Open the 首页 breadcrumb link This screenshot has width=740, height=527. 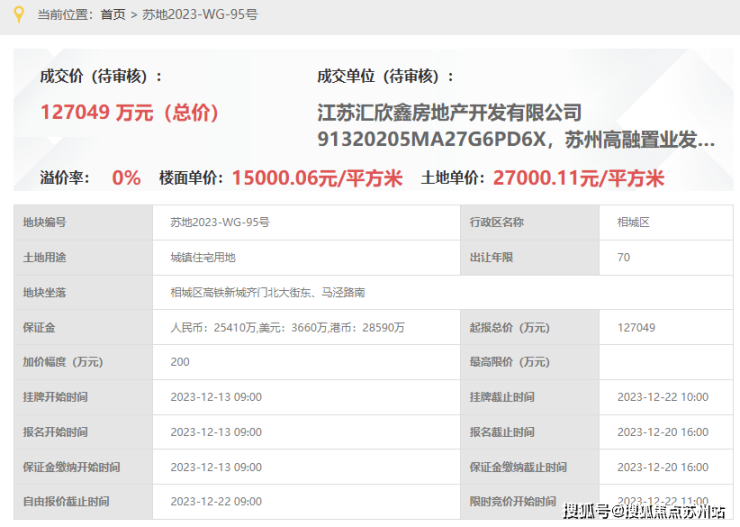point(113,14)
